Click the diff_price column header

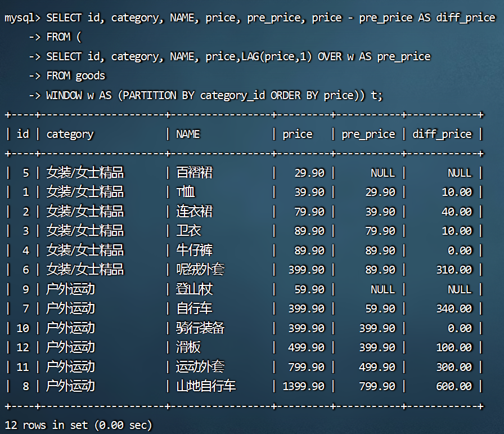click(442, 134)
